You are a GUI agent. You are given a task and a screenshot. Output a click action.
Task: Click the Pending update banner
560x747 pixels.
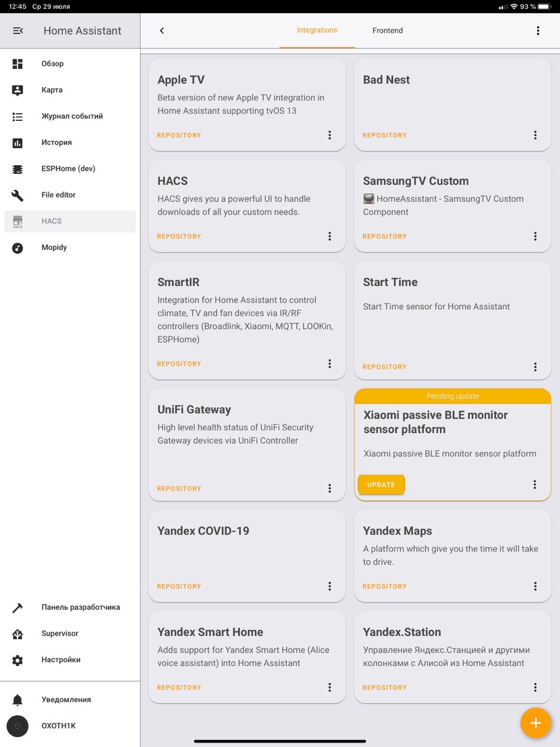[453, 396]
